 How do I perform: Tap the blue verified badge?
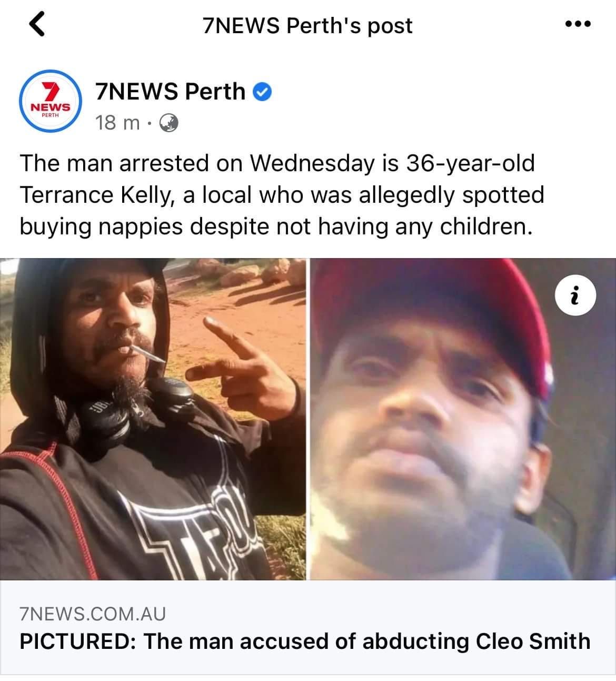262,93
